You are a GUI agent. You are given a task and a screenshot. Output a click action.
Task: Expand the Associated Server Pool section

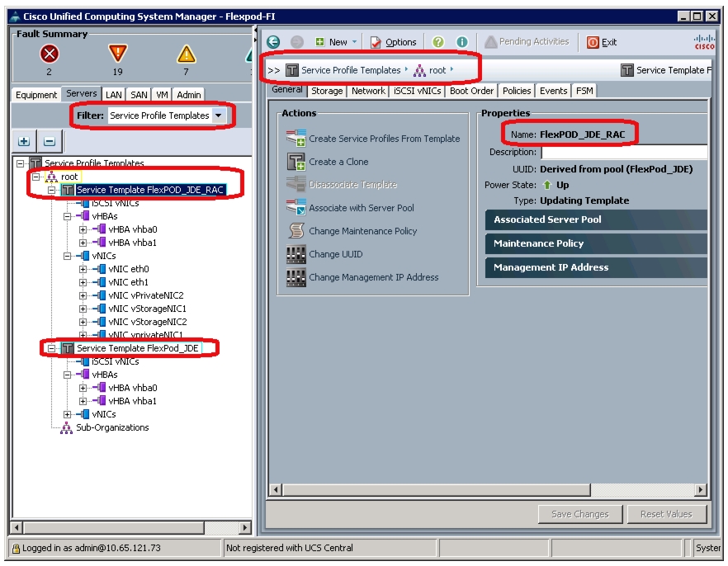pyautogui.click(x=596, y=219)
